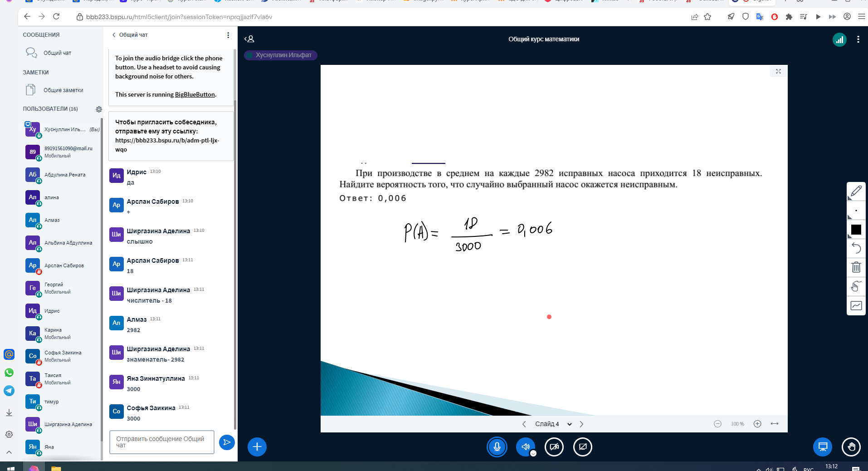
Task: Open the Mail.ru sidebar icon
Action: (x=9, y=354)
